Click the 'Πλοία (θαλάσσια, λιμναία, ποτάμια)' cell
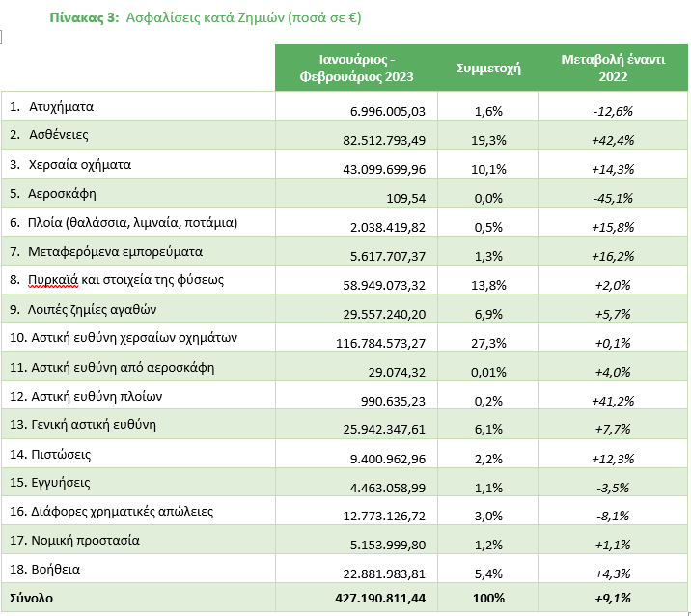 pyautogui.click(x=133, y=222)
